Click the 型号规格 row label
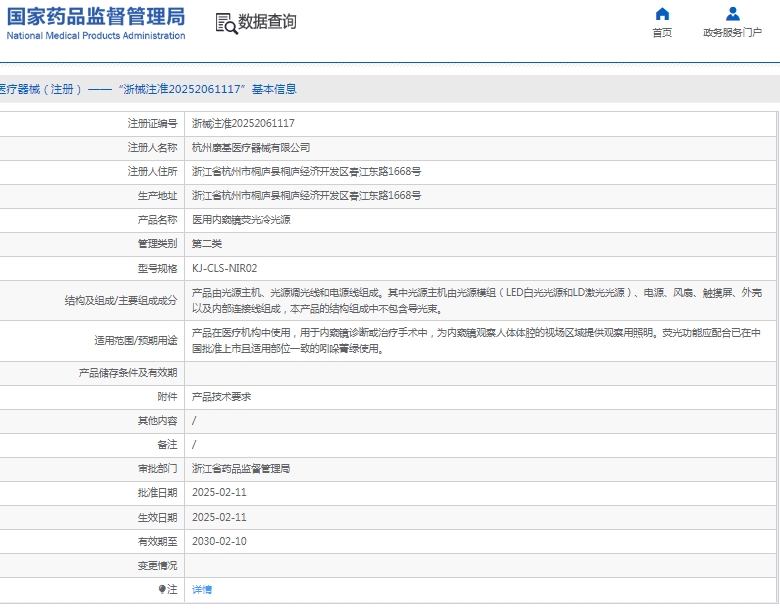This screenshot has height=610, width=780. (x=157, y=269)
